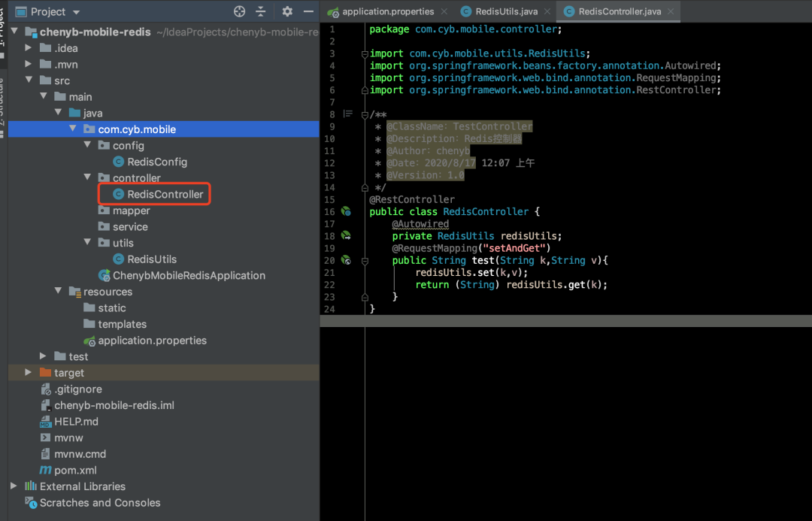Select pom.xml in the project tree

75,470
